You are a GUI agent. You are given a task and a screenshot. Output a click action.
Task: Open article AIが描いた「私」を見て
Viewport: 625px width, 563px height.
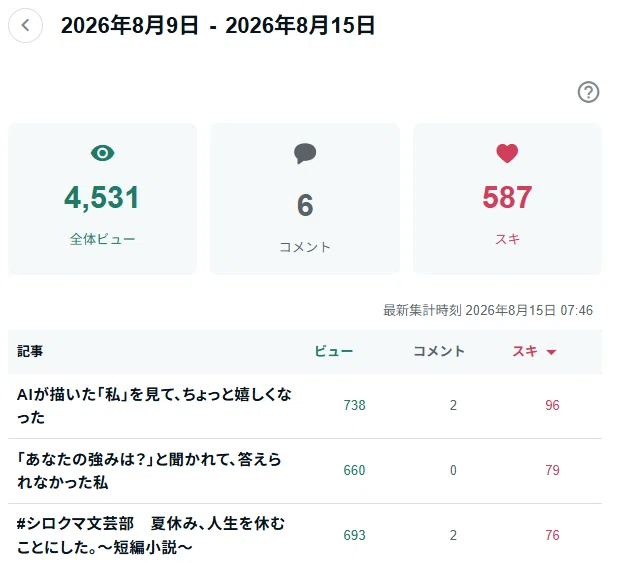[154, 406]
